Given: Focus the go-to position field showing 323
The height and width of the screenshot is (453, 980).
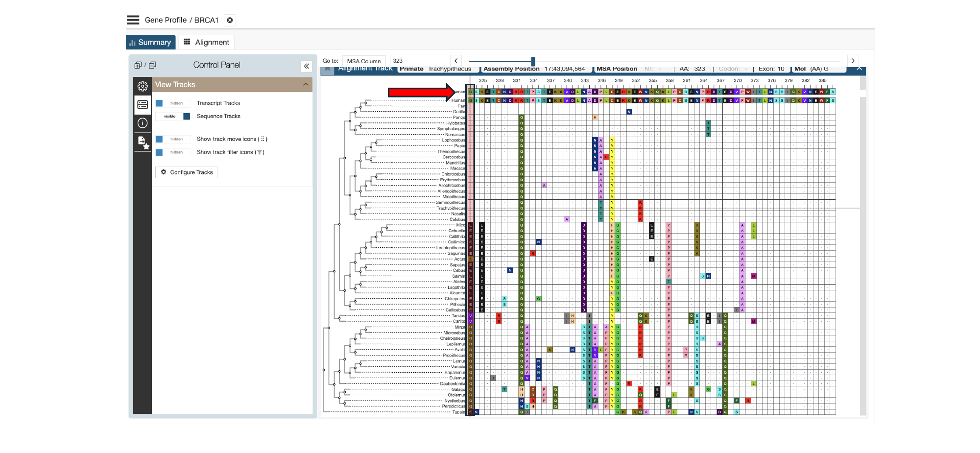Looking at the screenshot, I should coord(418,61).
